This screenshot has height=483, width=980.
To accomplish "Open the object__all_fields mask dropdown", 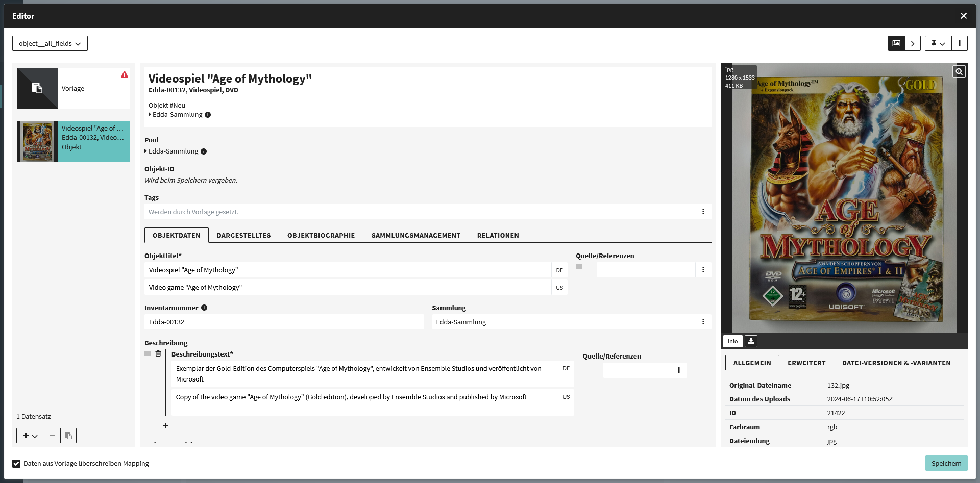I will click(x=50, y=44).
